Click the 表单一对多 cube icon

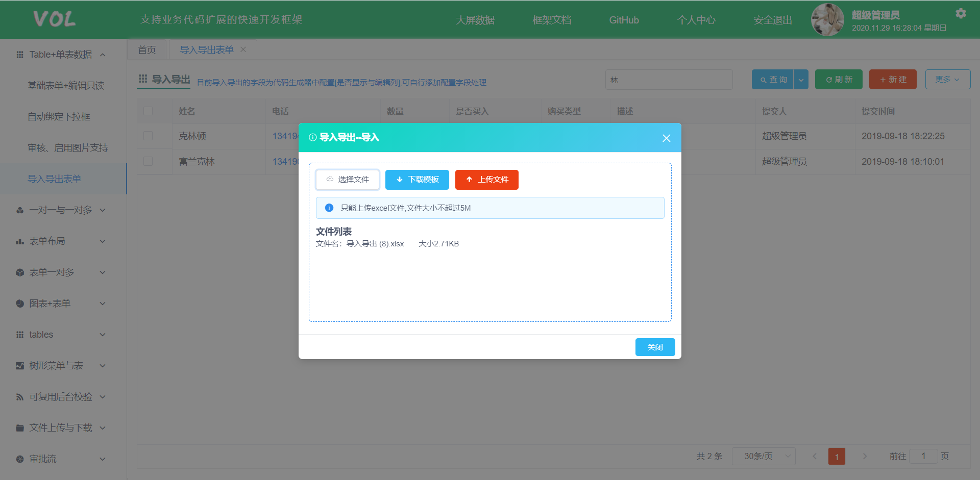coord(20,272)
